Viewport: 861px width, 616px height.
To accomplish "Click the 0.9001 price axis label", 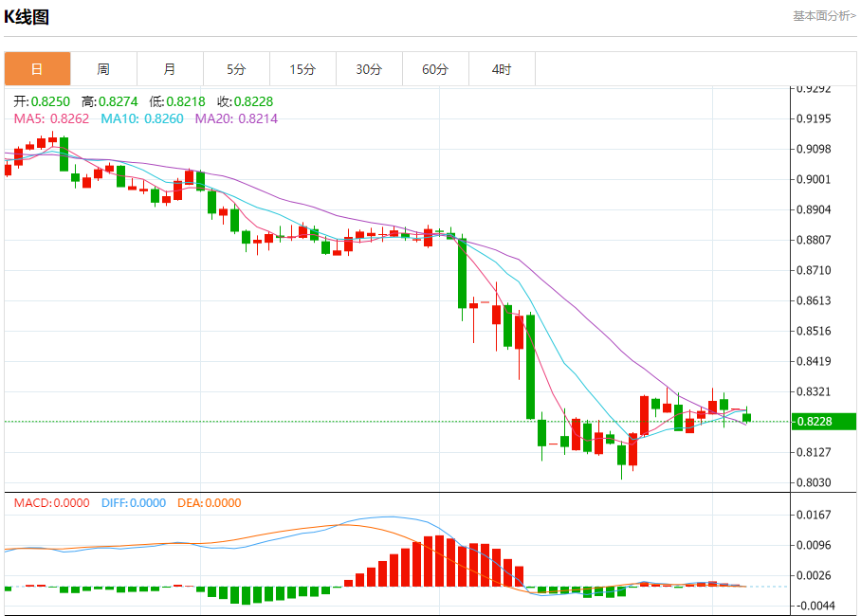I will click(x=814, y=179).
